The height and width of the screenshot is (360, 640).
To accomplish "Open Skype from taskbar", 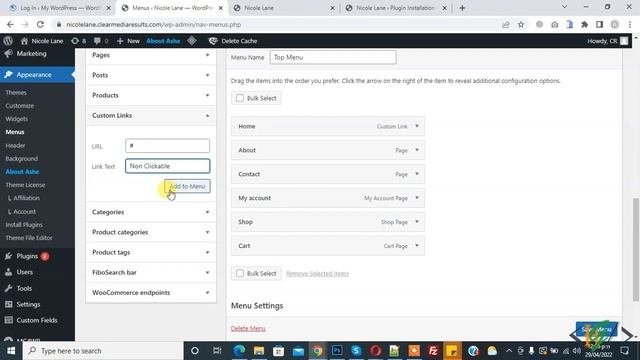I will [x=356, y=351].
